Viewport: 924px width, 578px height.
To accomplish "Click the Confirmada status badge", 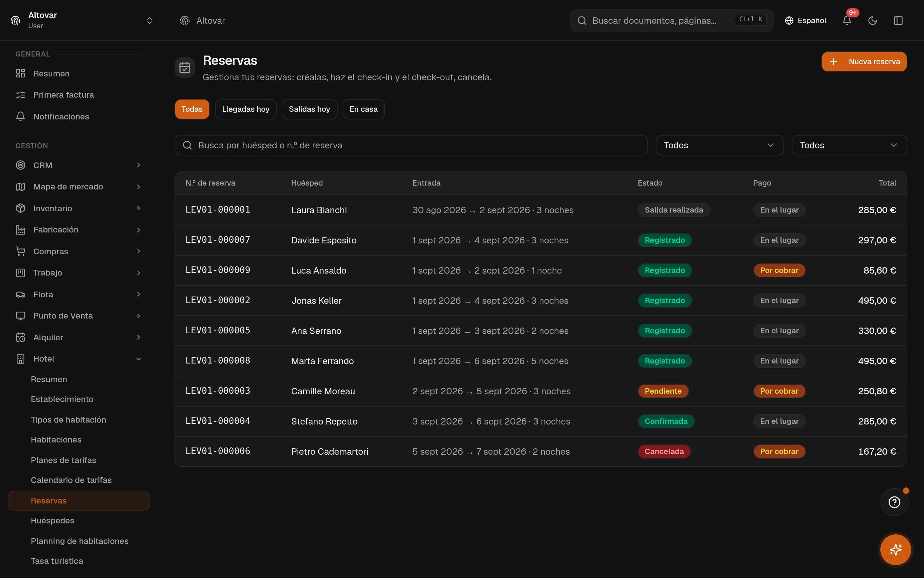I will pos(666,421).
